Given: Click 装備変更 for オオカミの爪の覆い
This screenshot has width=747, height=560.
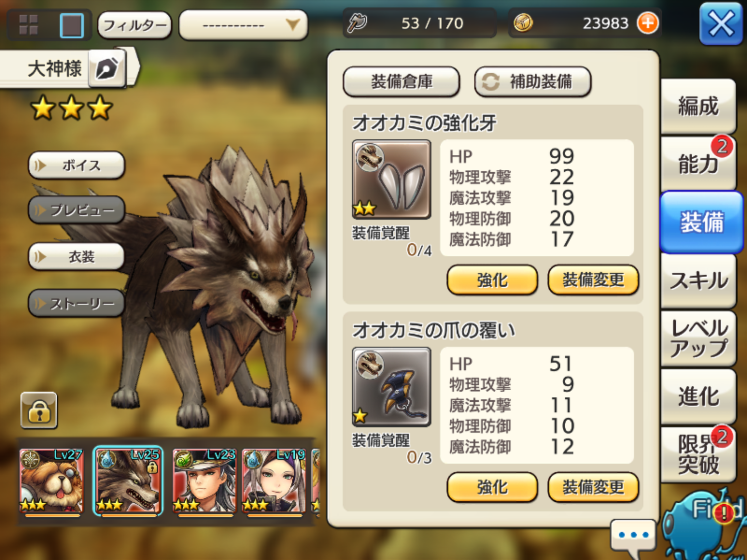Looking at the screenshot, I should click(593, 487).
